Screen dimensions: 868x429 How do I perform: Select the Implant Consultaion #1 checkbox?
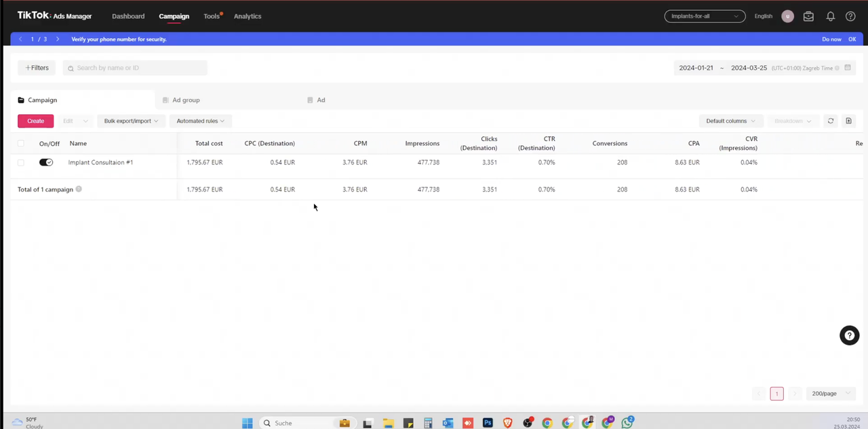point(21,162)
